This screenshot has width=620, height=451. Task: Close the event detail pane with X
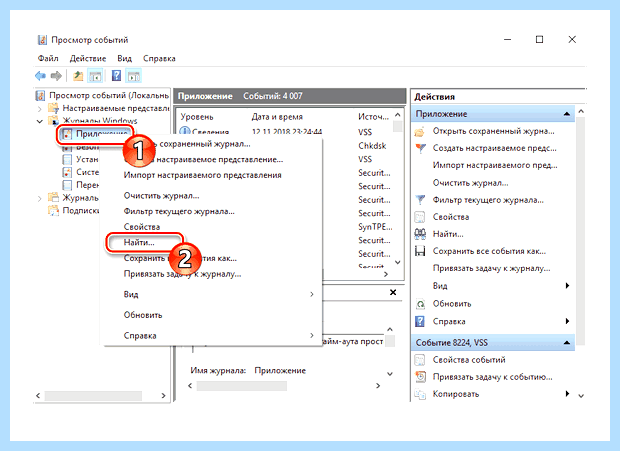(393, 292)
